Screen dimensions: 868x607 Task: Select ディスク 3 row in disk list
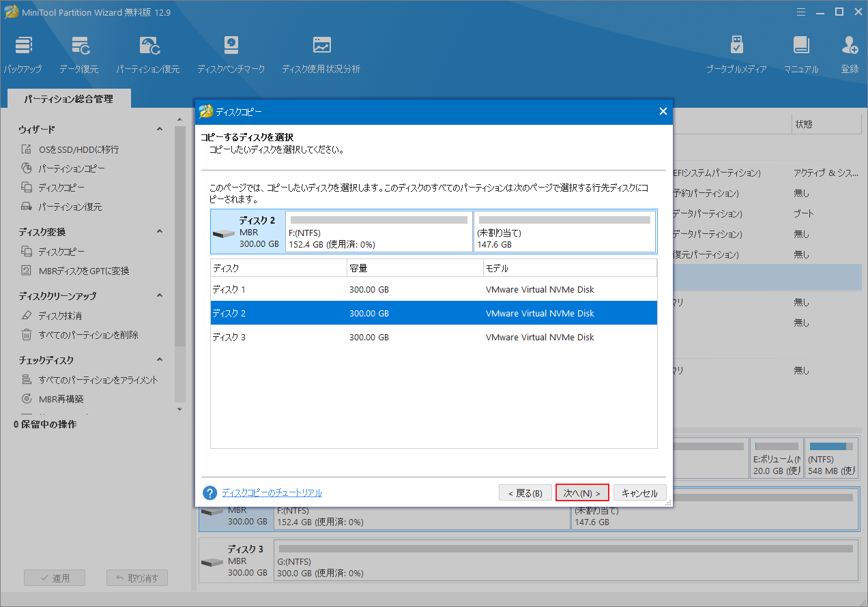[433, 337]
